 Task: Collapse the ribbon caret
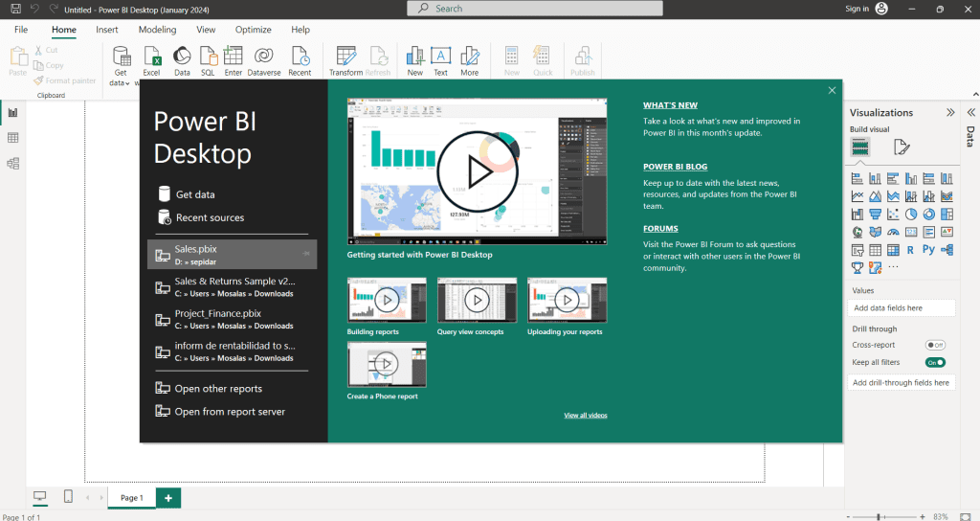[975, 95]
